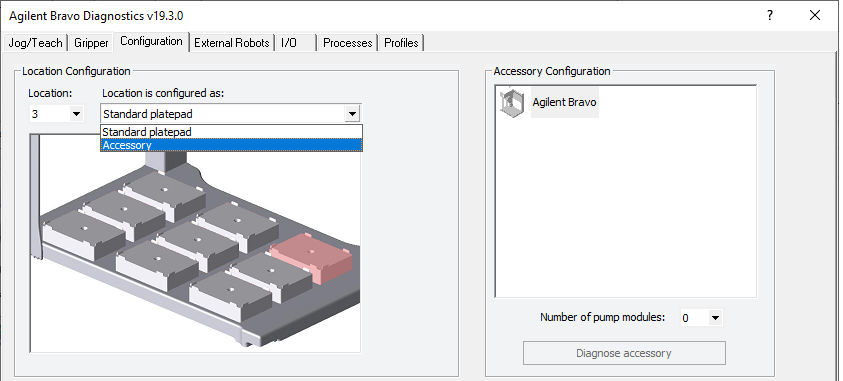Switch to the I/O tab
Image resolution: width=843 pixels, height=381 pixels.
[296, 43]
